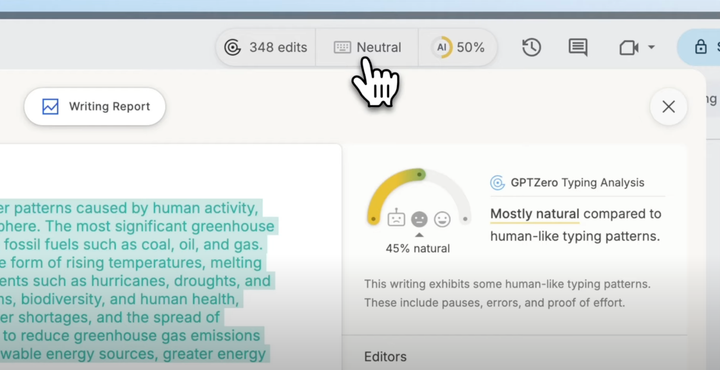Click the robot face on gauge
The width and height of the screenshot is (720, 370).
coord(396,218)
